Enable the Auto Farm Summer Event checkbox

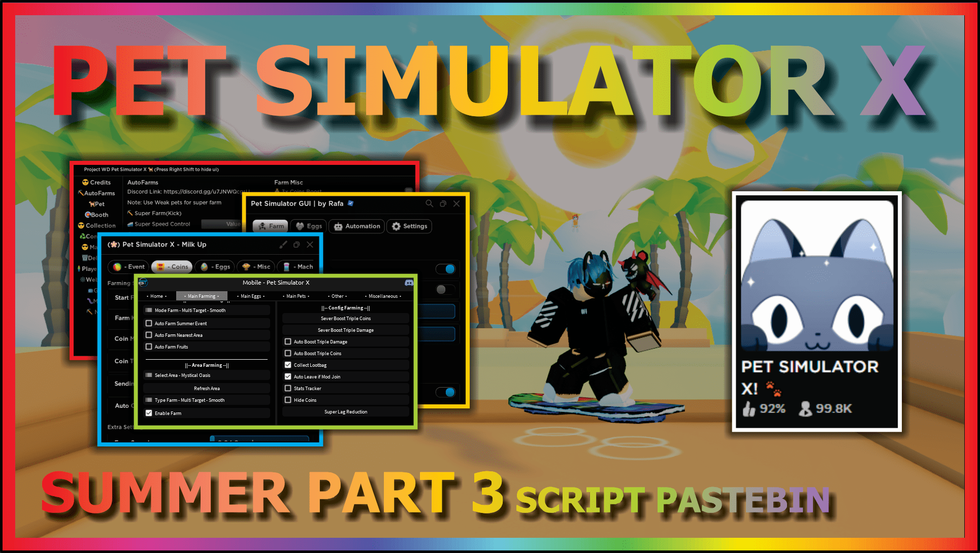click(x=149, y=324)
